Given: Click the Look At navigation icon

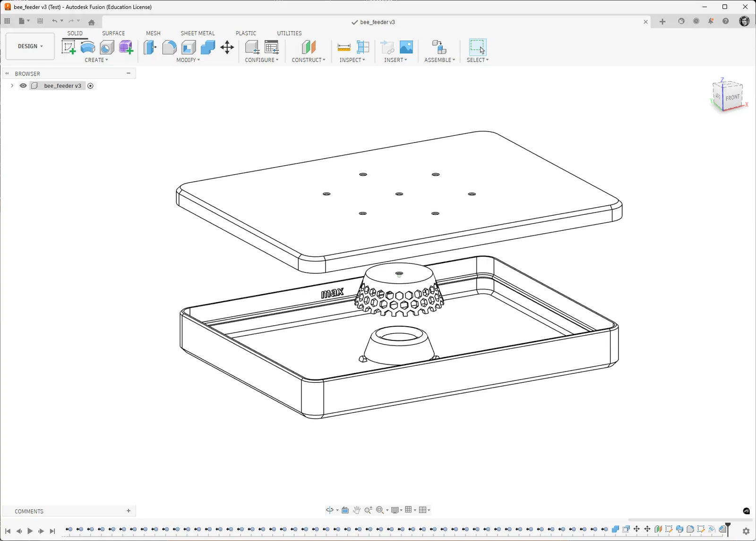Looking at the screenshot, I should (x=345, y=510).
